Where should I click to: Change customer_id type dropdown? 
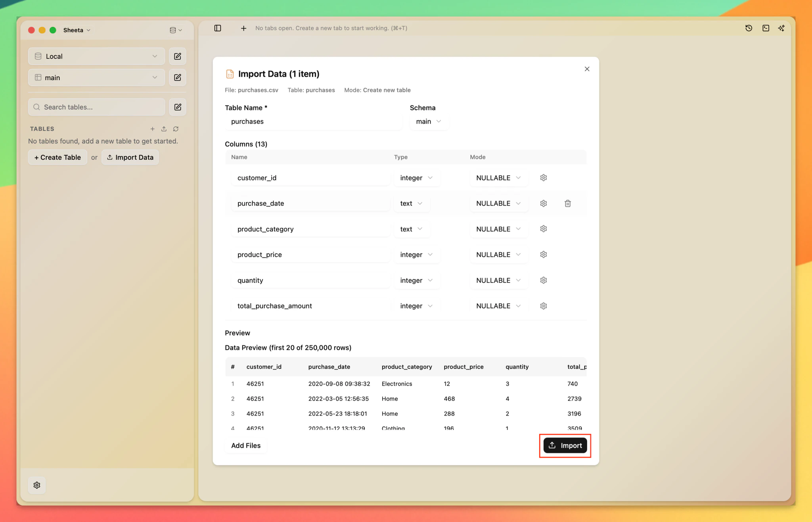(x=416, y=178)
